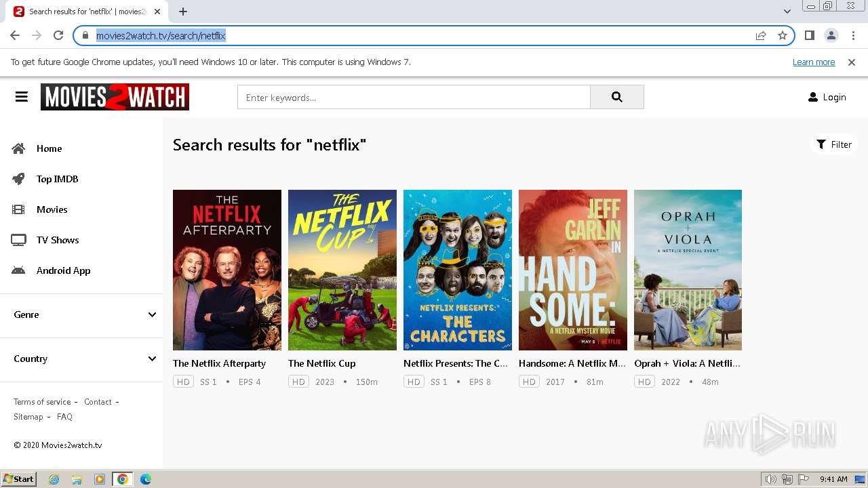Click the Movies film icon
The height and width of the screenshot is (488, 868).
[x=18, y=209]
